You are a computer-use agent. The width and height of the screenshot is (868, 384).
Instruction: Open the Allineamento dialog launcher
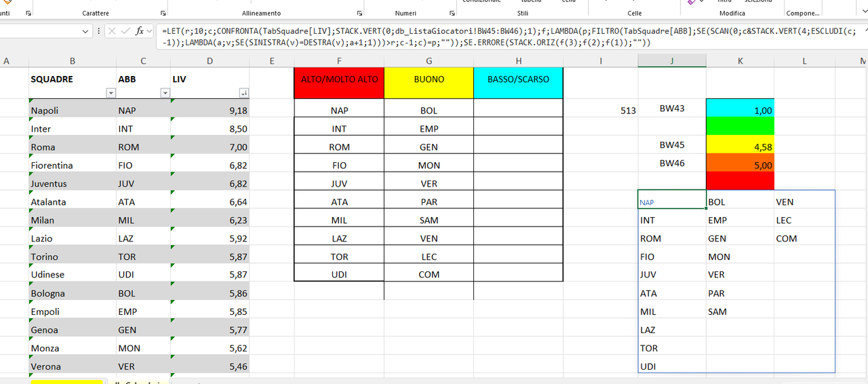coord(360,13)
